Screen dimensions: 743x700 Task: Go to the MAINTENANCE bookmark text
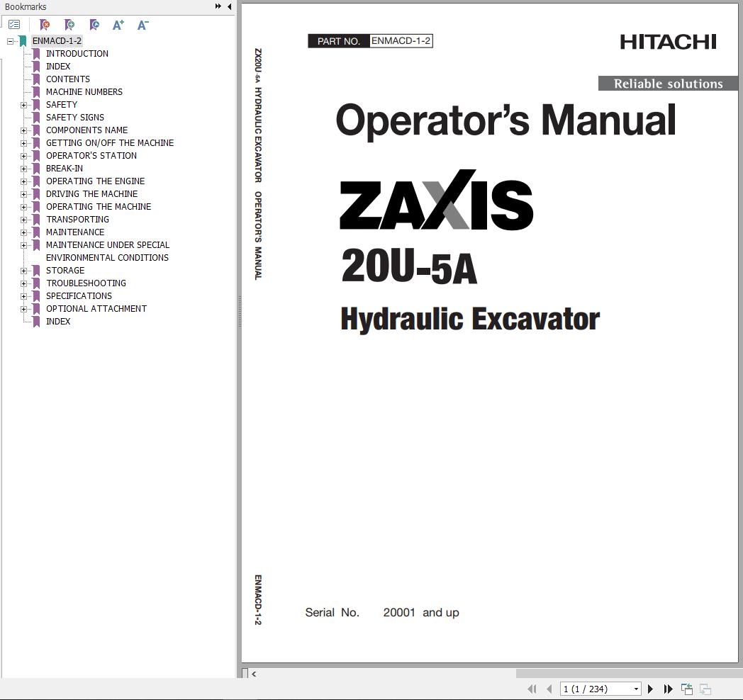(x=75, y=232)
